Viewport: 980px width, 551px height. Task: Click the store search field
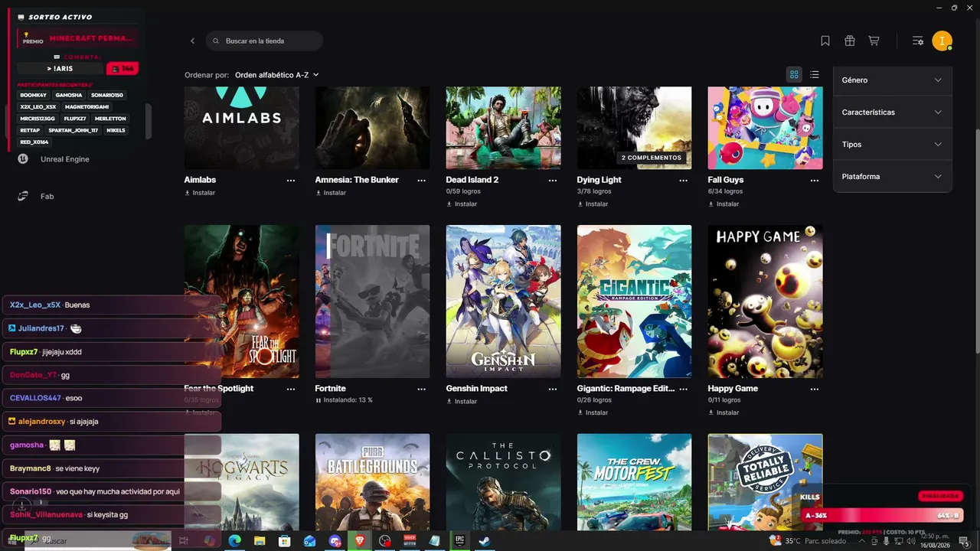tap(264, 41)
